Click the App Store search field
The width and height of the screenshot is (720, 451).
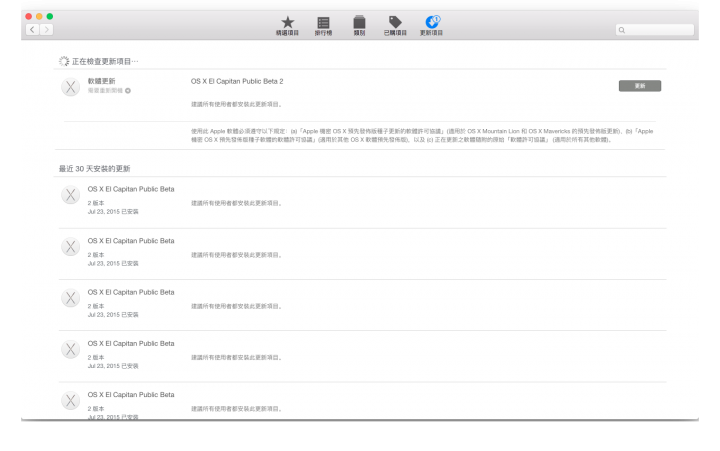click(654, 30)
